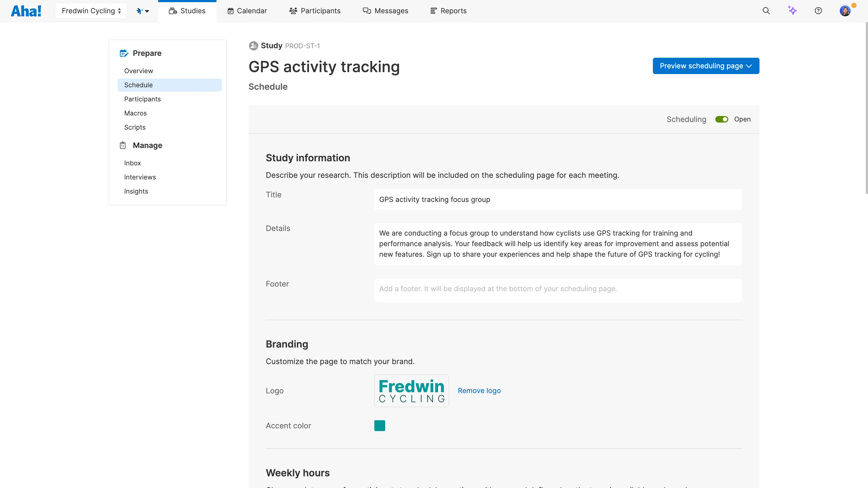The image size is (868, 488).
Task: Click the Aha! logo
Action: (26, 11)
